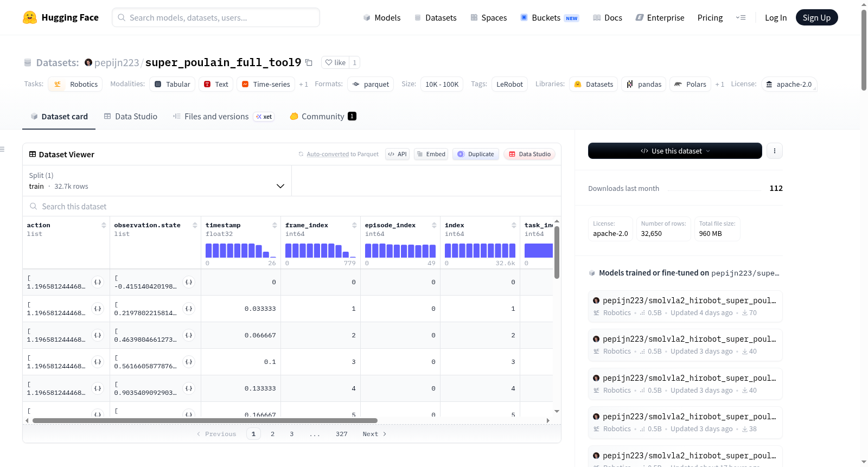Focus the Search this dataset field
The width and height of the screenshot is (868, 467).
coord(292,206)
